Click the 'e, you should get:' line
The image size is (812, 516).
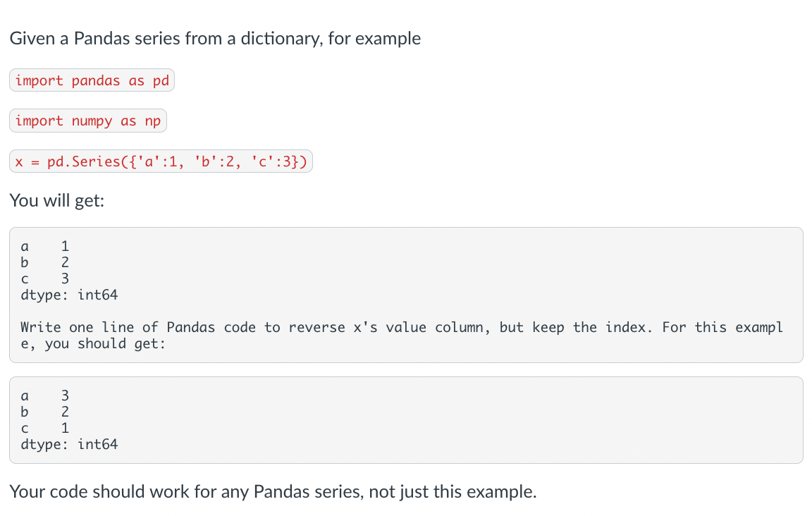93,344
